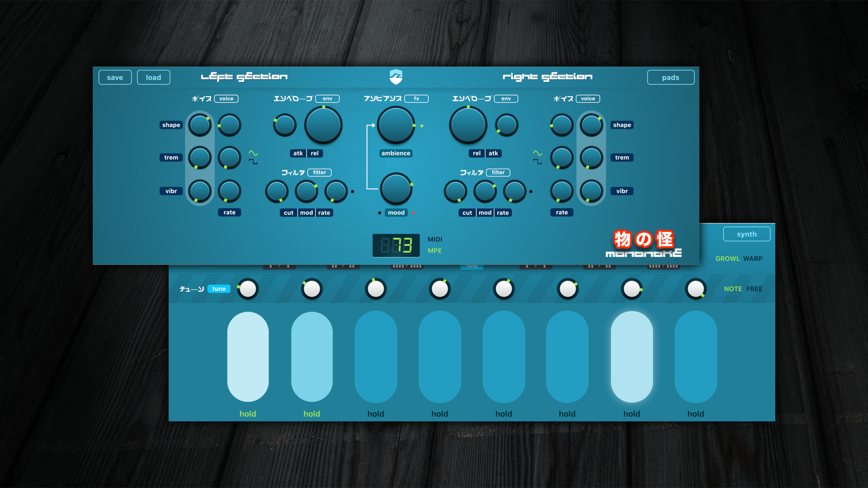Toggle hold under the first pad
Image resolution: width=868 pixels, height=488 pixels.
[248, 414]
